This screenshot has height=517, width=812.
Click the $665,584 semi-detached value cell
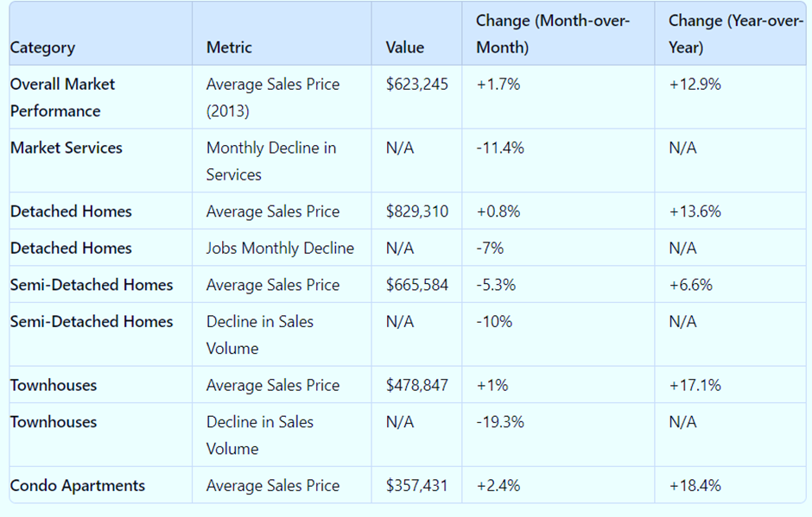pos(417,285)
